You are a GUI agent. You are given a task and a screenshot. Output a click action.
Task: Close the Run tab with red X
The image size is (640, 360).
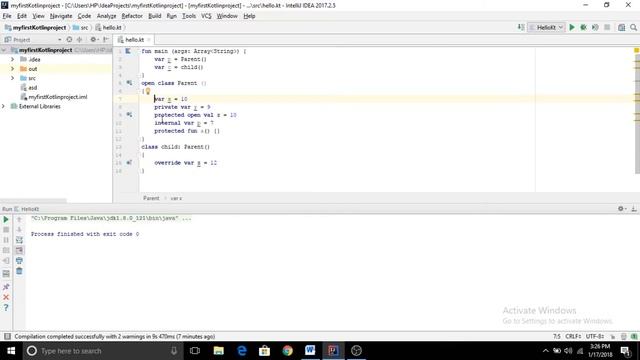6,297
